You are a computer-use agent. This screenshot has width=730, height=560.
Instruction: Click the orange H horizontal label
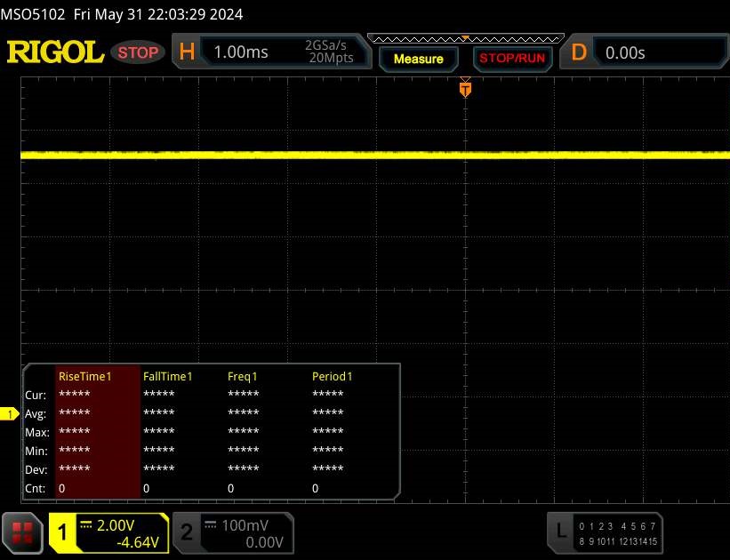(187, 52)
